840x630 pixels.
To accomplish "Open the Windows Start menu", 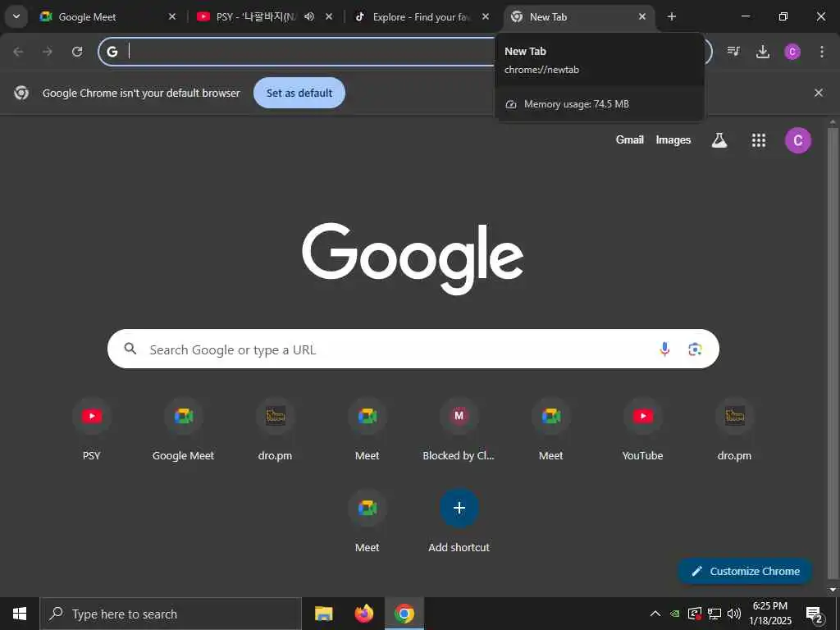I will [x=20, y=614].
